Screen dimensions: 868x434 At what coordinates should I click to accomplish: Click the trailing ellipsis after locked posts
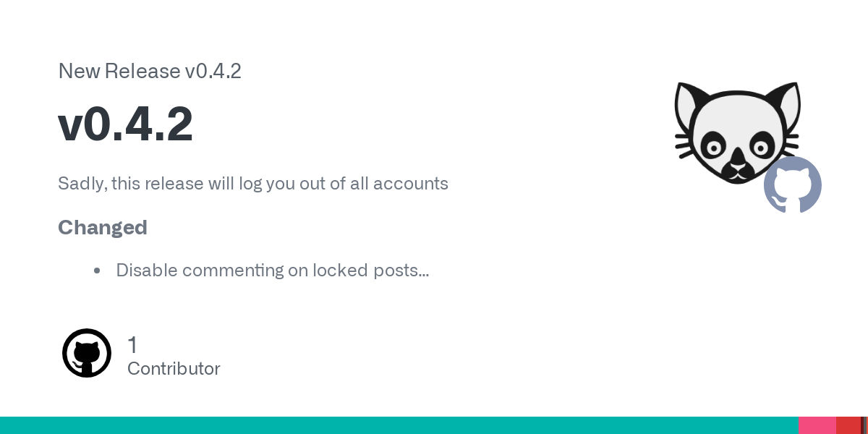tap(424, 273)
